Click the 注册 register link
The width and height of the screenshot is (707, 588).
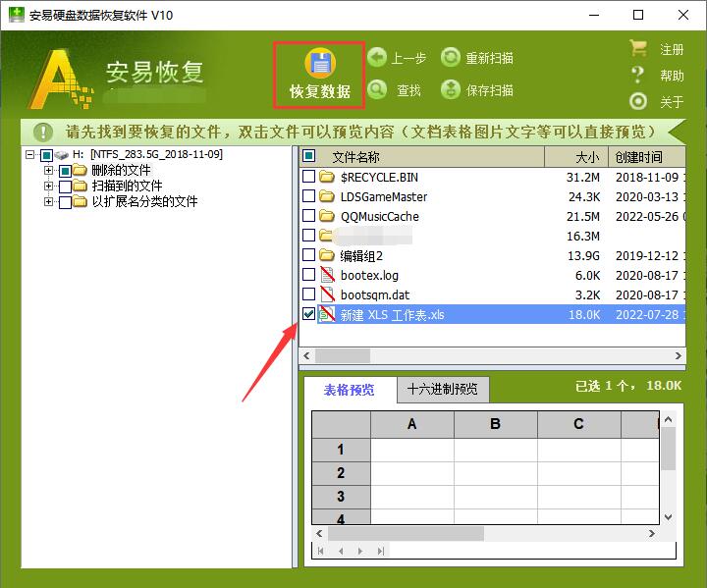(x=672, y=49)
